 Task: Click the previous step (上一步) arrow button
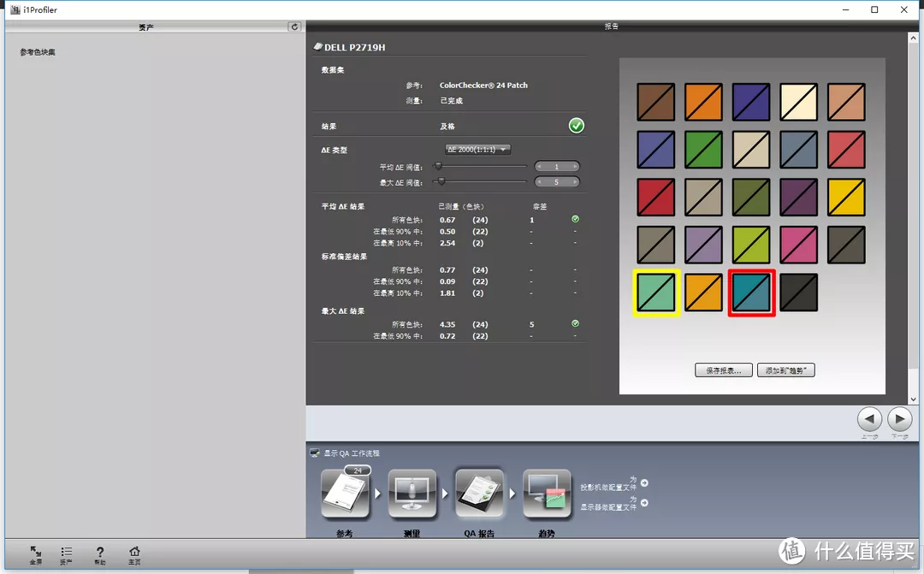click(x=869, y=420)
